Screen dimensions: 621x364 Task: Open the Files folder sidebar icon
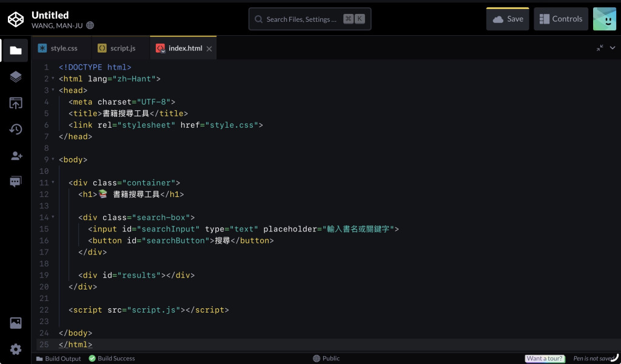15,50
